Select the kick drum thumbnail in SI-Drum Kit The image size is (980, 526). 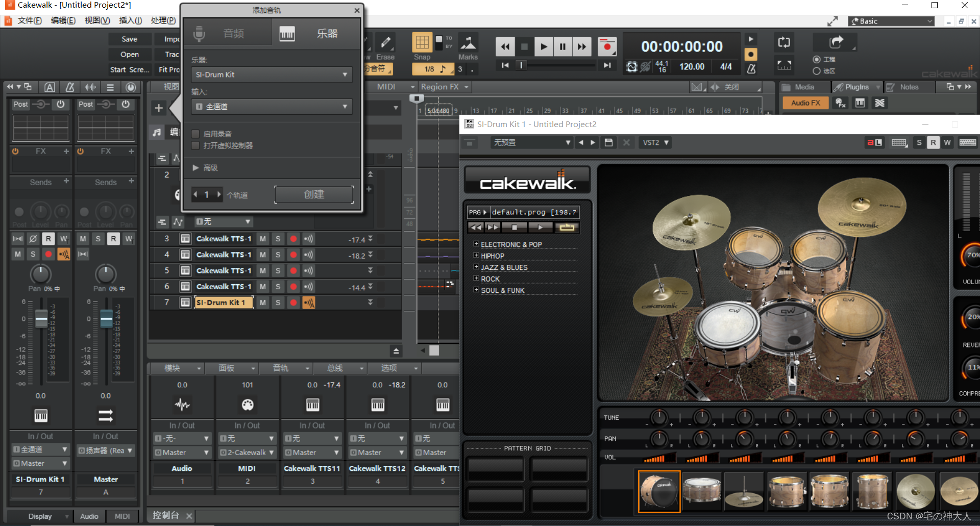tap(658, 491)
